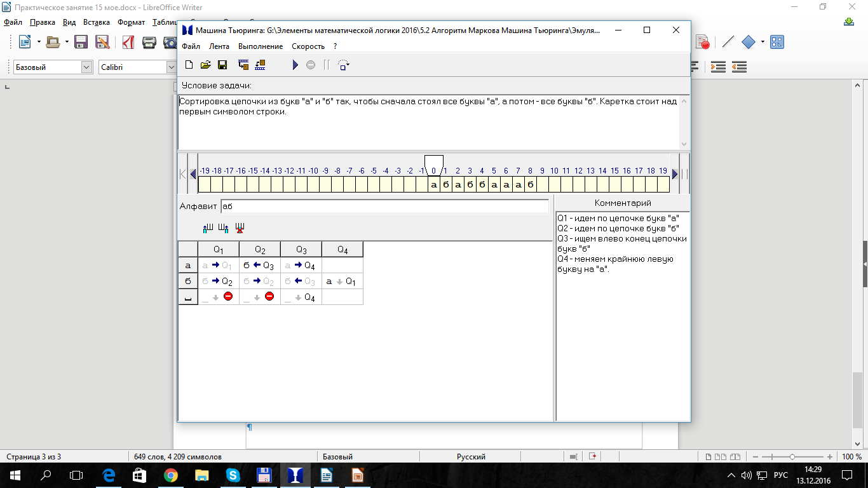Increase paragraph indent in Writer
The height and width of the screenshot is (488, 868).
(x=718, y=67)
